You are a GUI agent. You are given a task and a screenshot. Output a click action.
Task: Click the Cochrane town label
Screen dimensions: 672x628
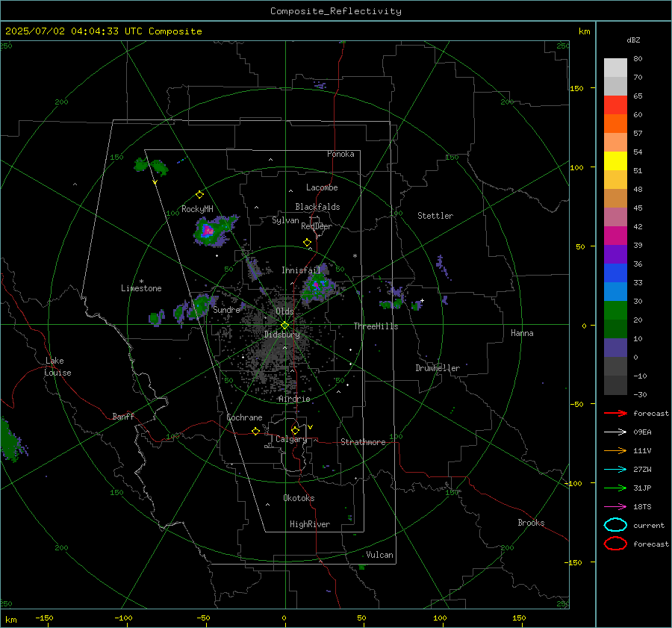click(x=244, y=417)
